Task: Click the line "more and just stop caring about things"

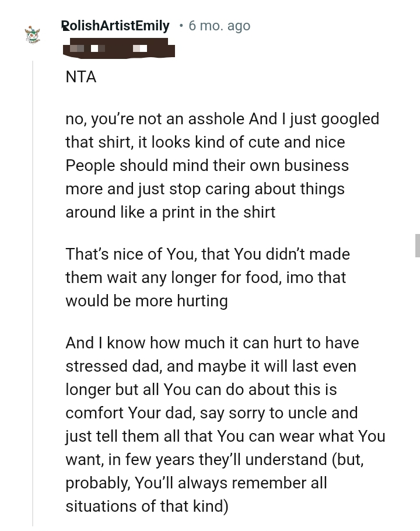Action: coord(205,189)
